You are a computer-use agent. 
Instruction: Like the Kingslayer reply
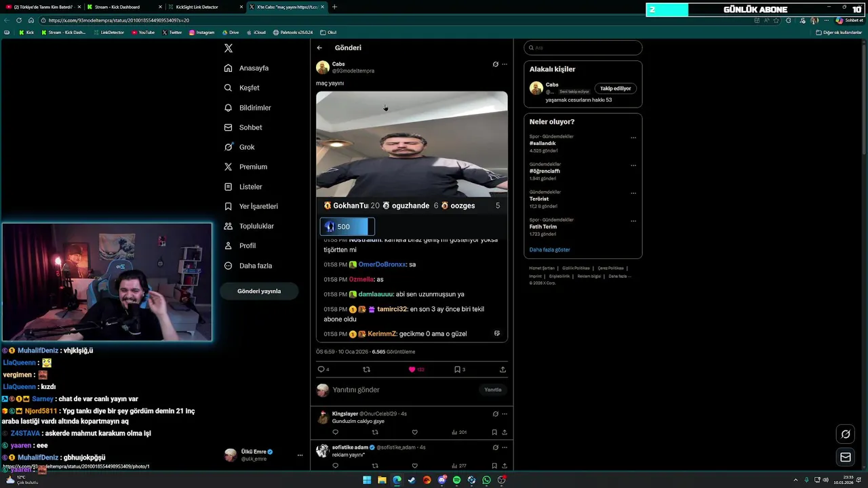414,432
